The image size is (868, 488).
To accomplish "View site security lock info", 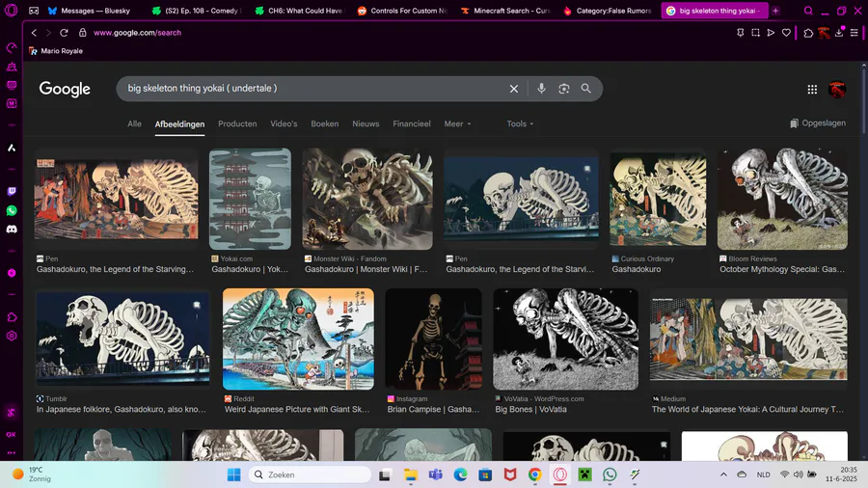I will point(83,33).
